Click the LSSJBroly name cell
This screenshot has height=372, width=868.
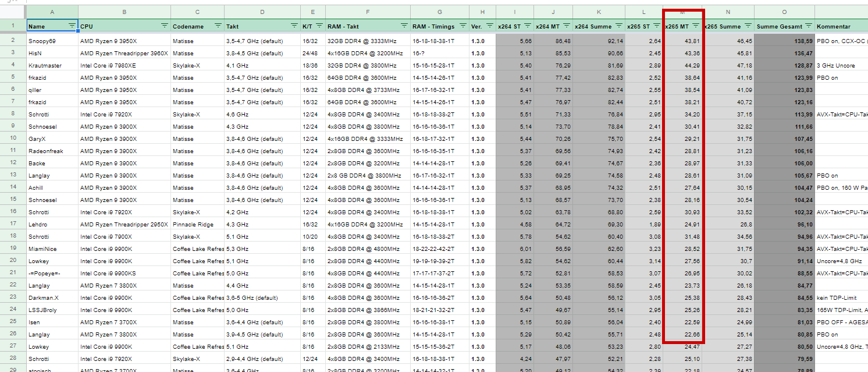pos(52,310)
